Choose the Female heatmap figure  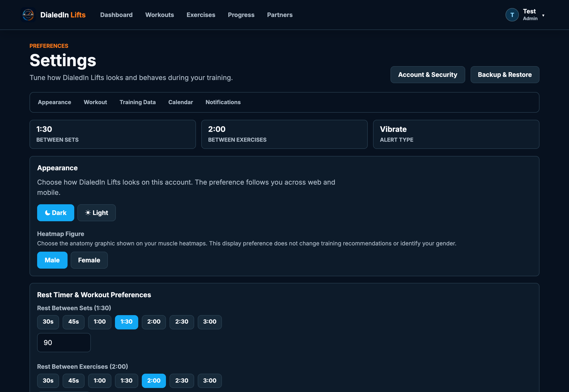tap(89, 260)
